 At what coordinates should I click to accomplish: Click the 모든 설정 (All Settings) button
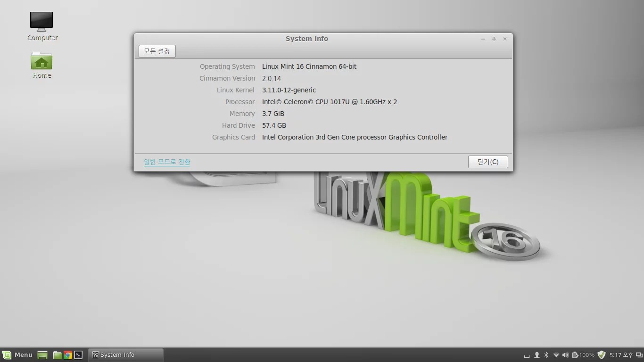(x=157, y=51)
